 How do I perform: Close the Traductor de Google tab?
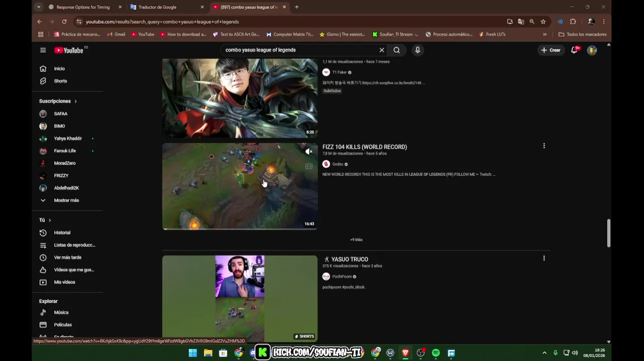tap(202, 7)
